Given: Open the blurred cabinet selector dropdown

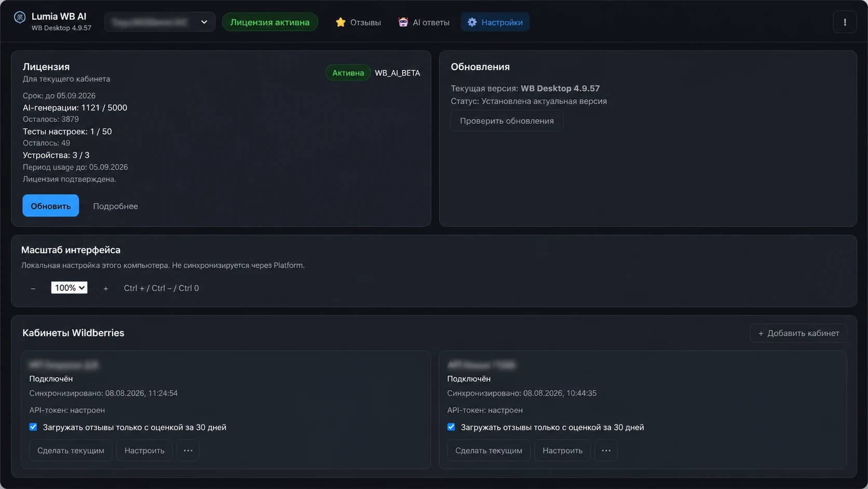Looking at the screenshot, I should pyautogui.click(x=160, y=22).
